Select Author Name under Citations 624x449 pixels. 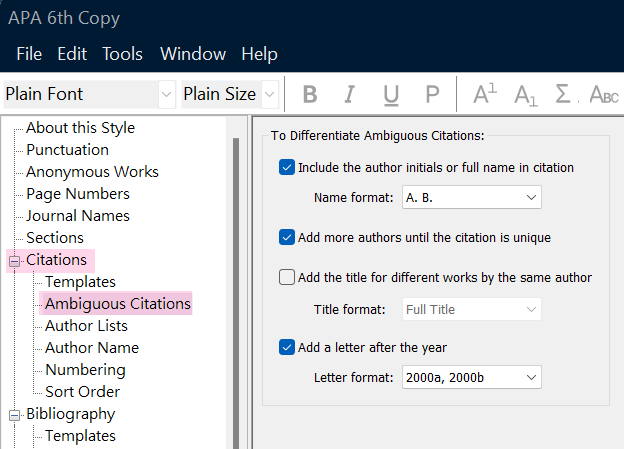click(x=92, y=348)
